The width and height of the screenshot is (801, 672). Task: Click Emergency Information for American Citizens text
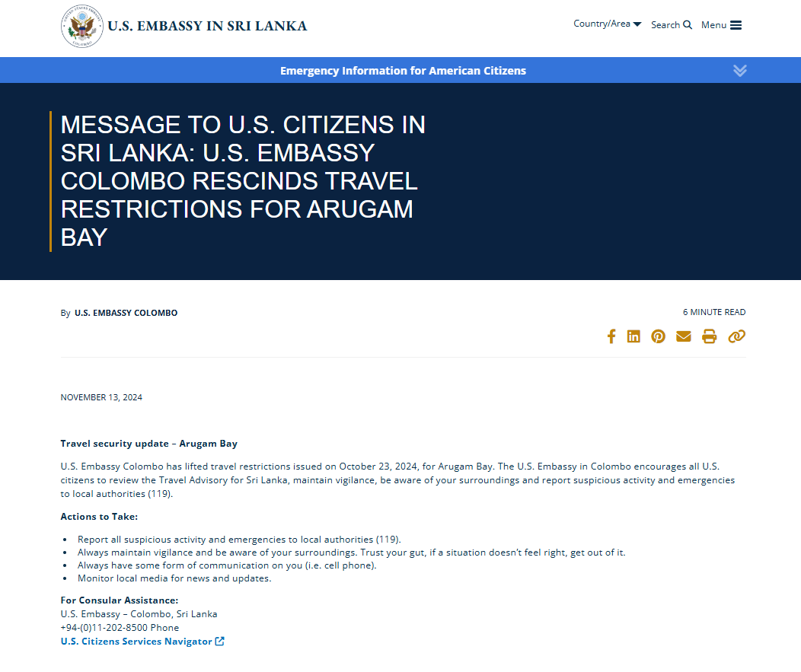tap(403, 71)
